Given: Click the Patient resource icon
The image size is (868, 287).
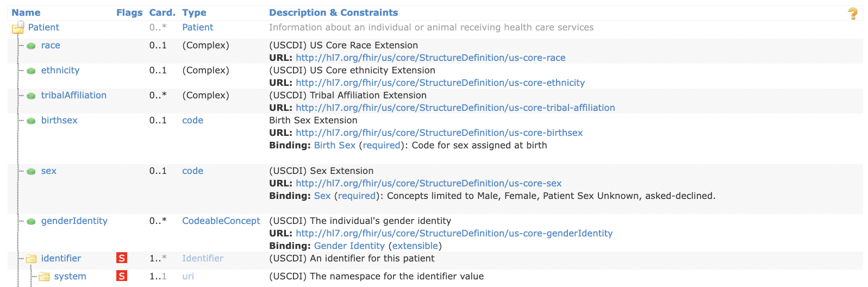Looking at the screenshot, I should (x=18, y=27).
